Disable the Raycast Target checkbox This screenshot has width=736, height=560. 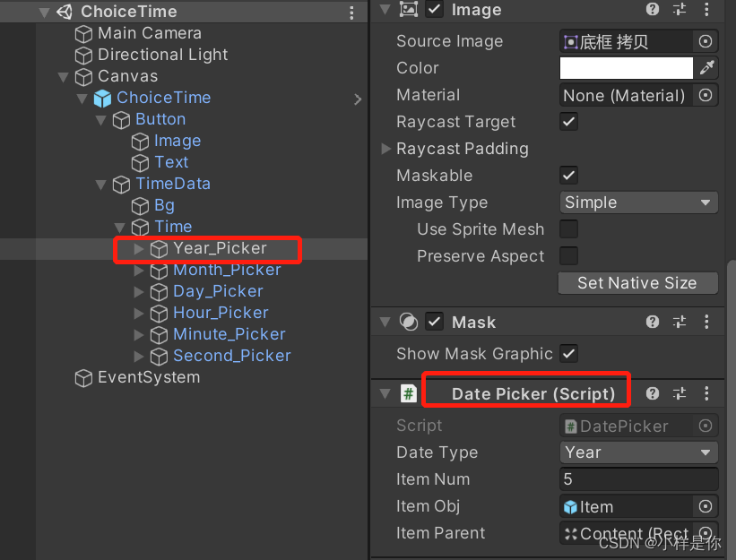coord(568,122)
